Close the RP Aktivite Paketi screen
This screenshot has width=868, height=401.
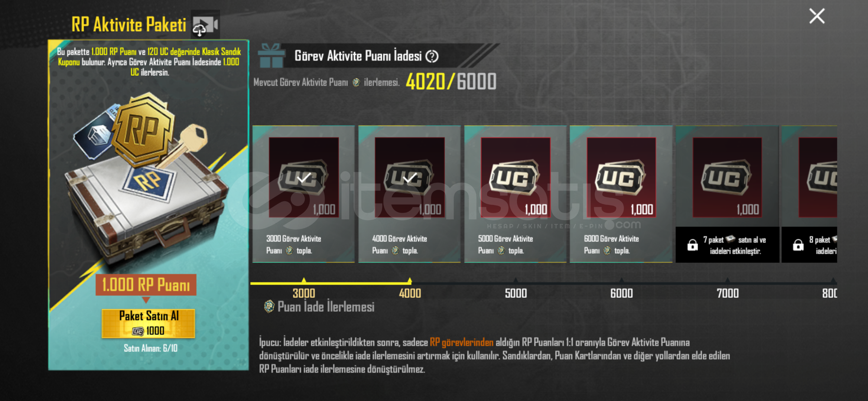point(817,16)
